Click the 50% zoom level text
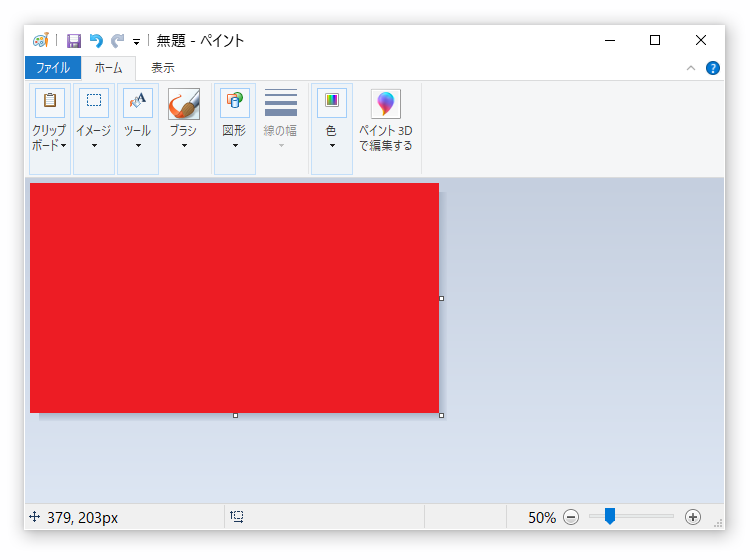The image size is (750, 560). (x=542, y=517)
